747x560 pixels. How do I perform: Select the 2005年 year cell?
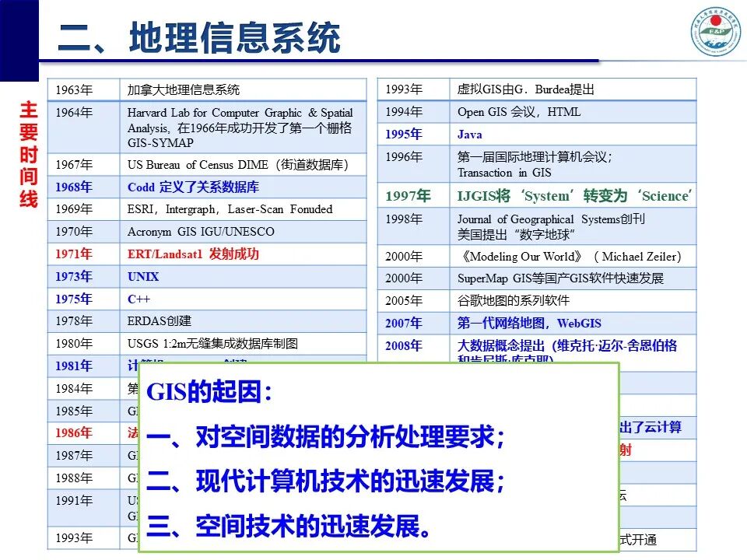(413, 300)
